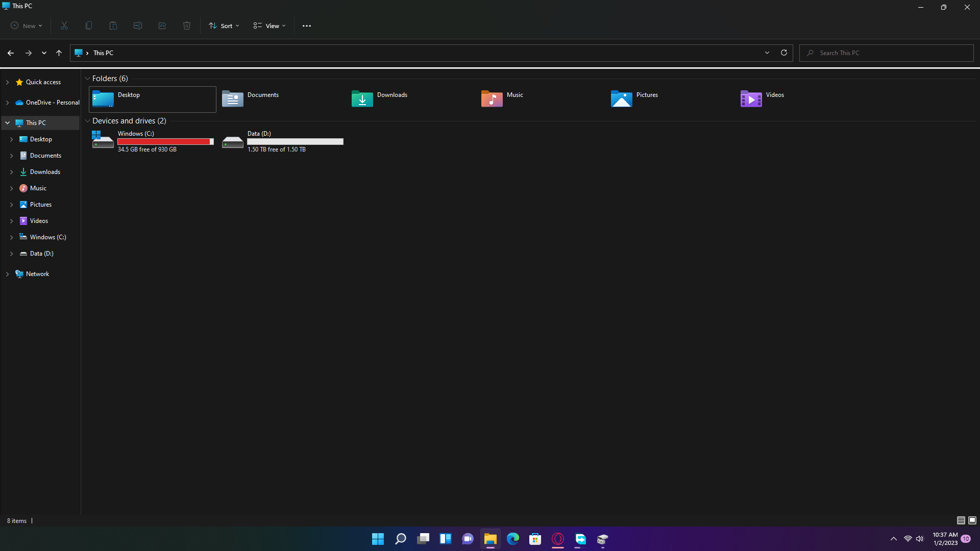The width and height of the screenshot is (980, 551).
Task: Open Microsoft Edge from the taskbar
Action: point(512,539)
